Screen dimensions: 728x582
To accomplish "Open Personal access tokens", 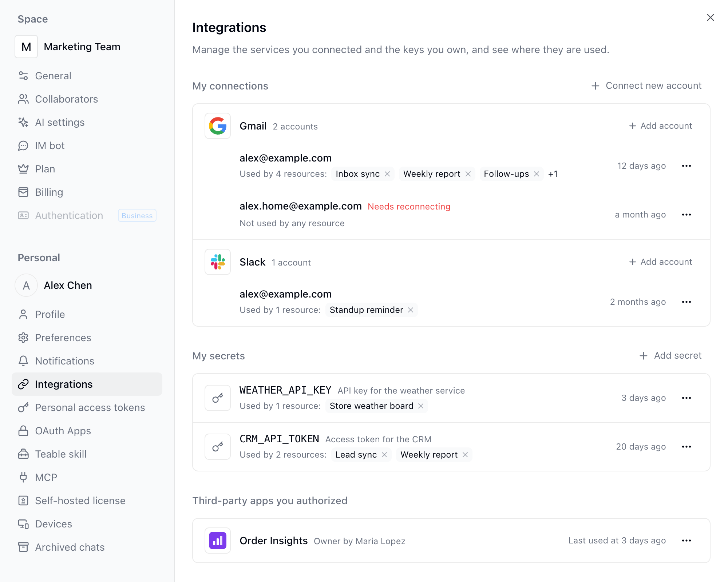I will 87,407.
